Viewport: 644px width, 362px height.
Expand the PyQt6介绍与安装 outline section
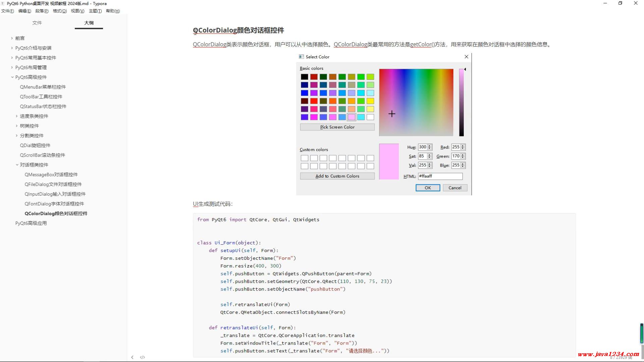click(x=12, y=48)
